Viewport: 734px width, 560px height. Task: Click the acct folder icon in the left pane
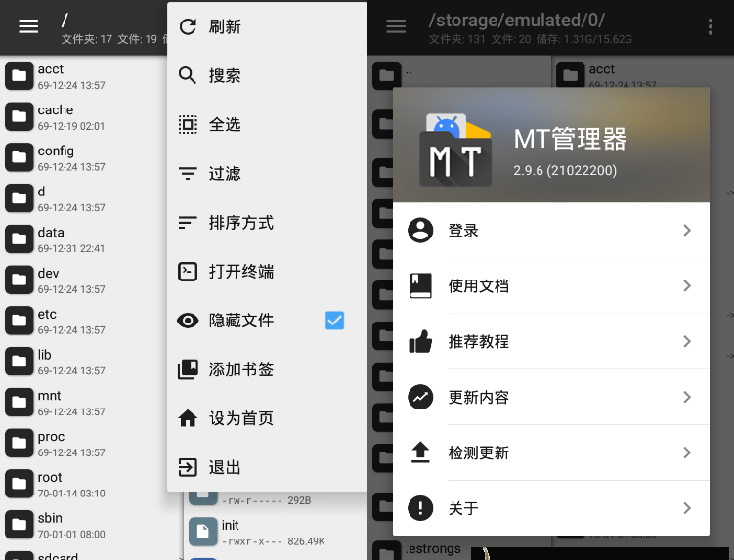pos(19,75)
